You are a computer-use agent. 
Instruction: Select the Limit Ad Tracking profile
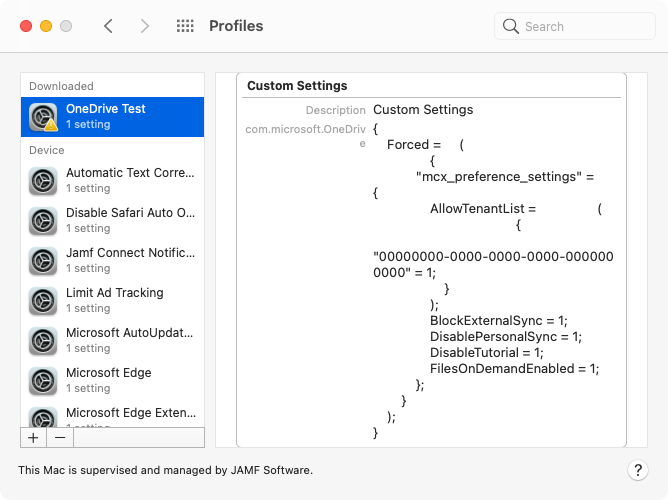click(x=112, y=301)
